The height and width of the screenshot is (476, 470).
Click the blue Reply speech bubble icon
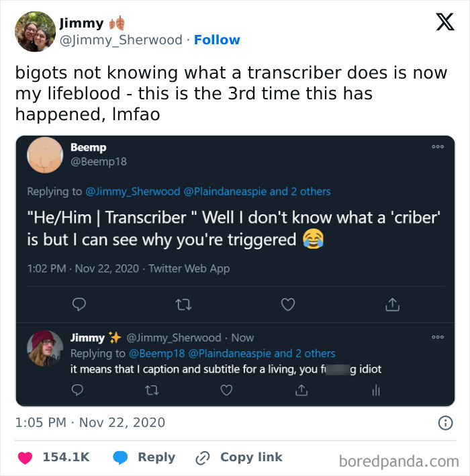tap(120, 457)
